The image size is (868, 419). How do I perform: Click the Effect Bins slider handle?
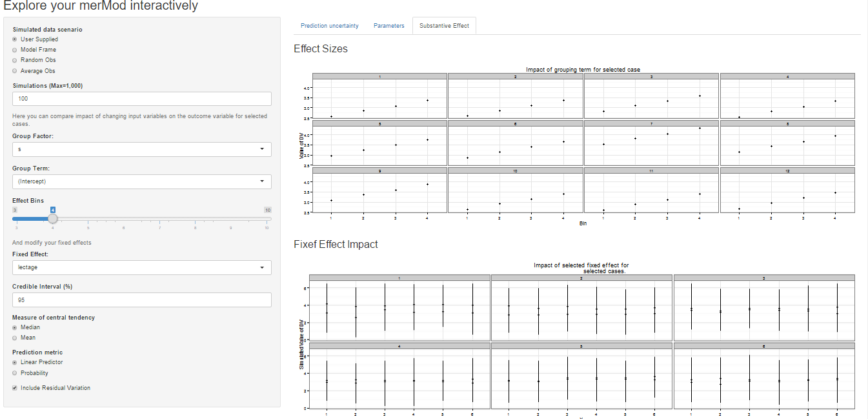click(x=53, y=218)
